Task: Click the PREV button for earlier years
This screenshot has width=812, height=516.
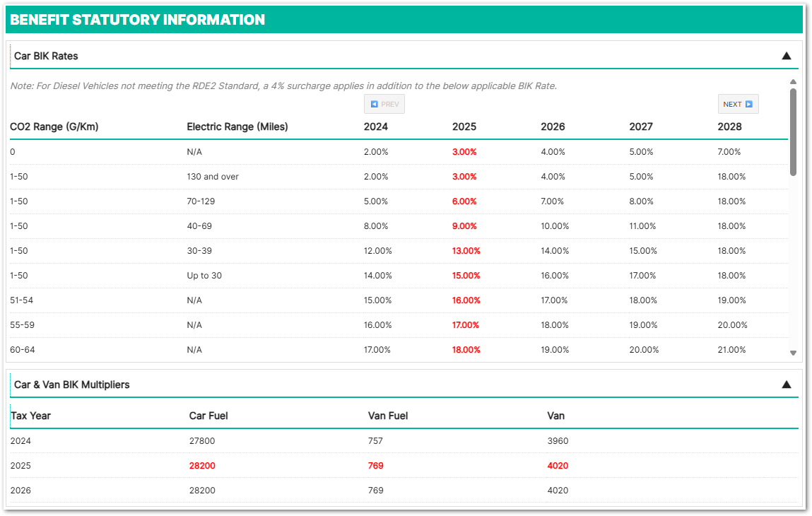Action: (x=384, y=104)
